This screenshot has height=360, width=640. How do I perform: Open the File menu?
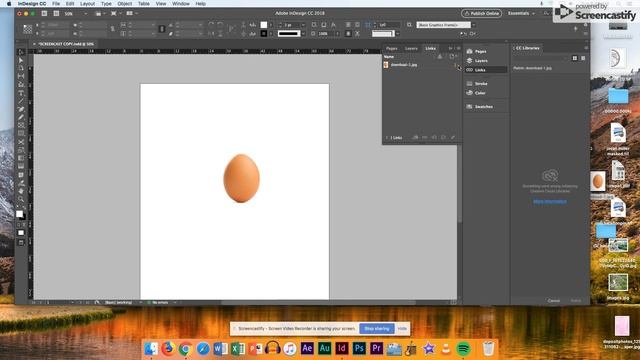click(56, 4)
